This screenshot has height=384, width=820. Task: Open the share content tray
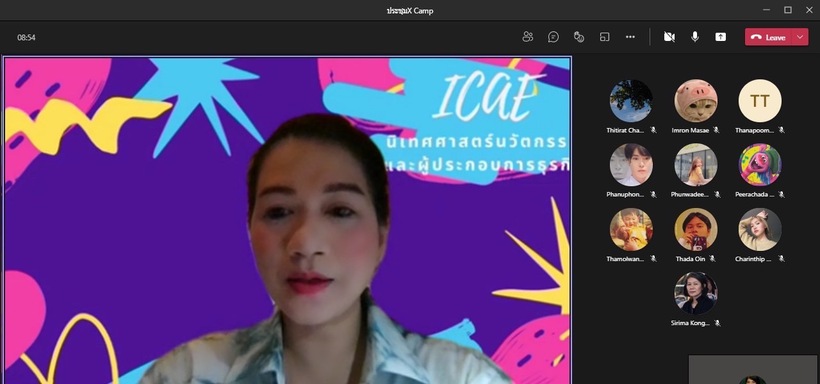coord(721,37)
